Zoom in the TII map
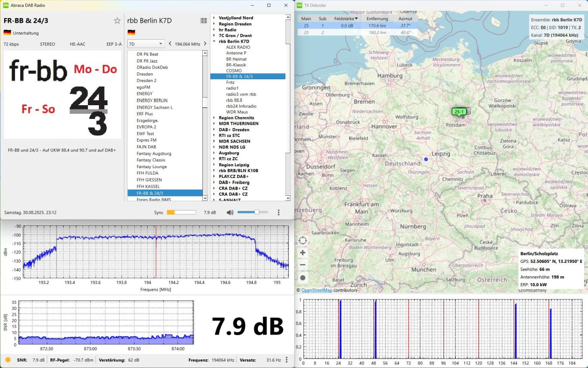The height and width of the screenshot is (368, 588). click(x=303, y=253)
